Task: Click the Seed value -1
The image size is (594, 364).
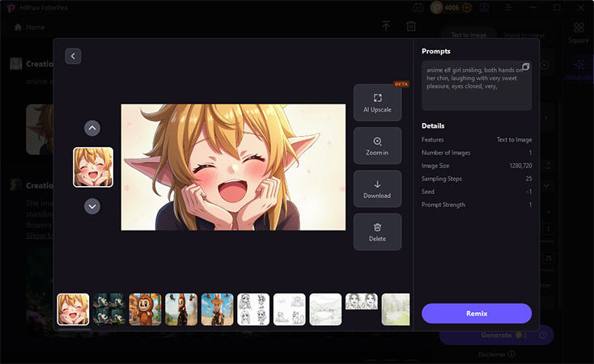Action: point(528,192)
